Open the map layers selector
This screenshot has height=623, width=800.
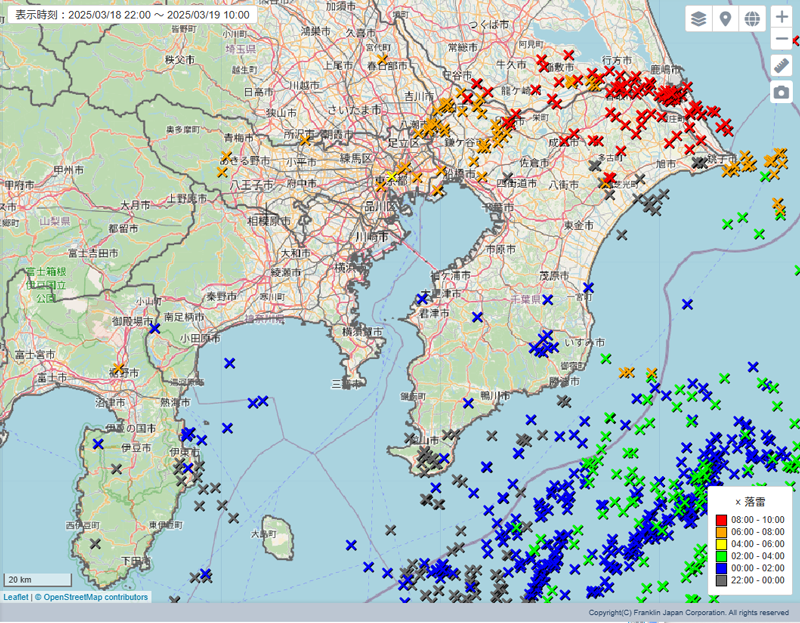(x=698, y=18)
